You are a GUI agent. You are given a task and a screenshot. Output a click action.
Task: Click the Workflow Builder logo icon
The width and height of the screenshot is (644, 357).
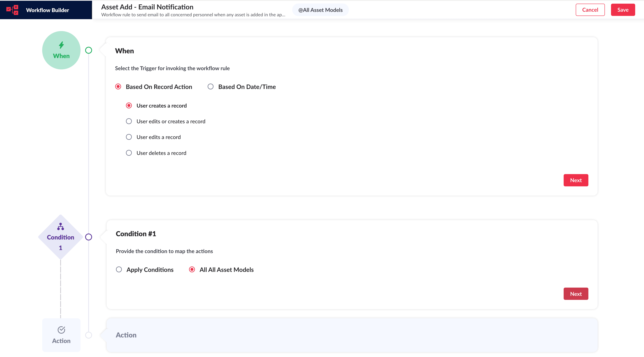click(x=12, y=10)
